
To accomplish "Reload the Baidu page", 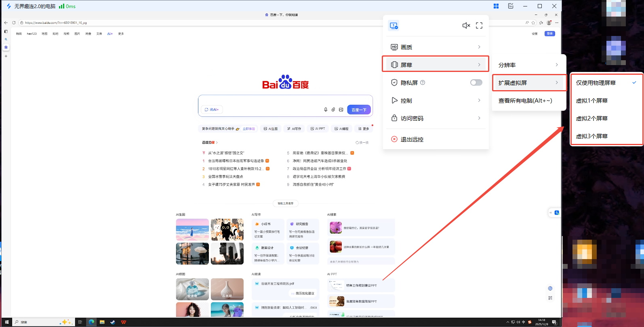I will [x=14, y=23].
